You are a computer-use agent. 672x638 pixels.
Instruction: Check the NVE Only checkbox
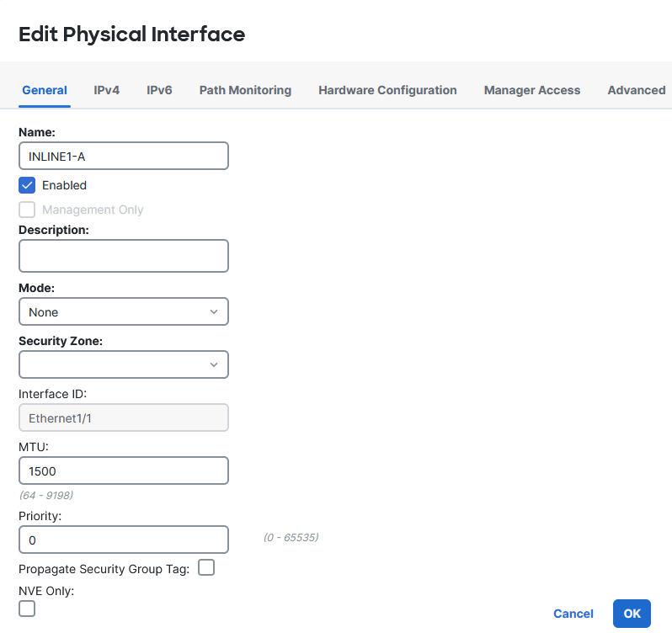click(x=27, y=608)
